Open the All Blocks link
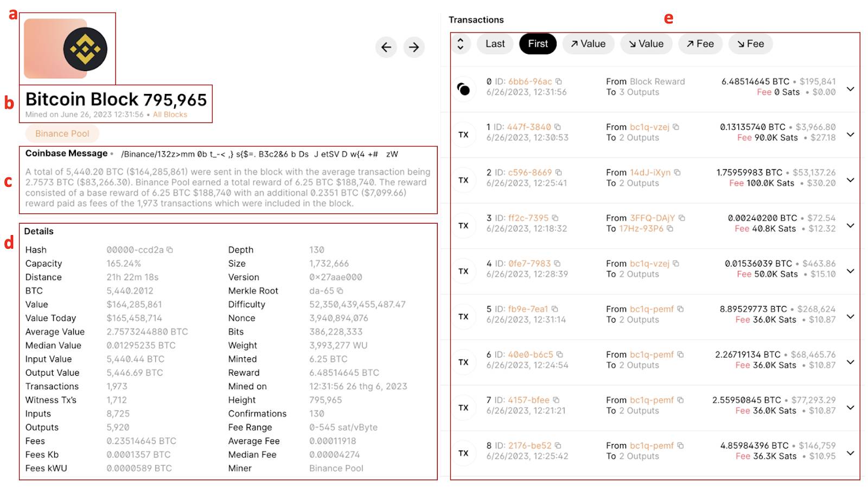868x487 pixels. point(170,115)
